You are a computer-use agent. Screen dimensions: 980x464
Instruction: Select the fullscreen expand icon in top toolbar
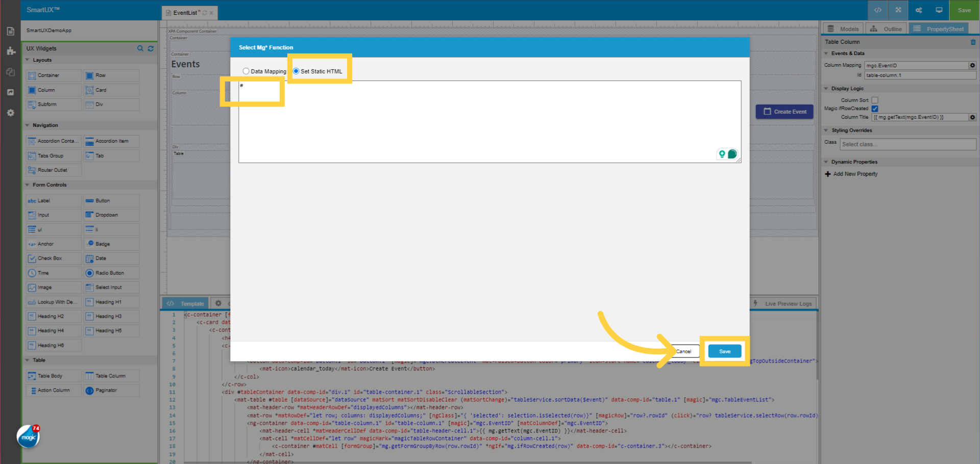[x=898, y=10]
